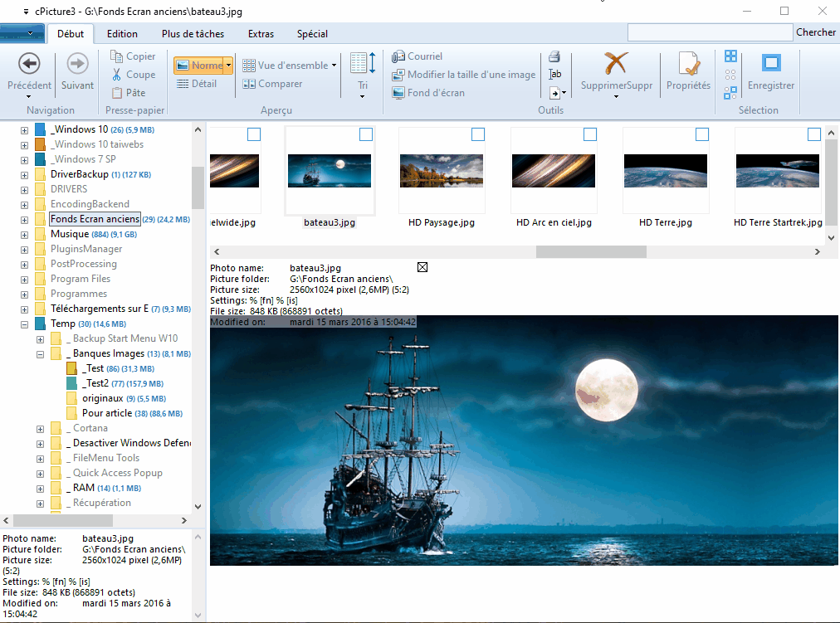Screen dimensions: 840x623
Task: Open Vue d'ensemble dropdown arrow
Action: point(335,66)
